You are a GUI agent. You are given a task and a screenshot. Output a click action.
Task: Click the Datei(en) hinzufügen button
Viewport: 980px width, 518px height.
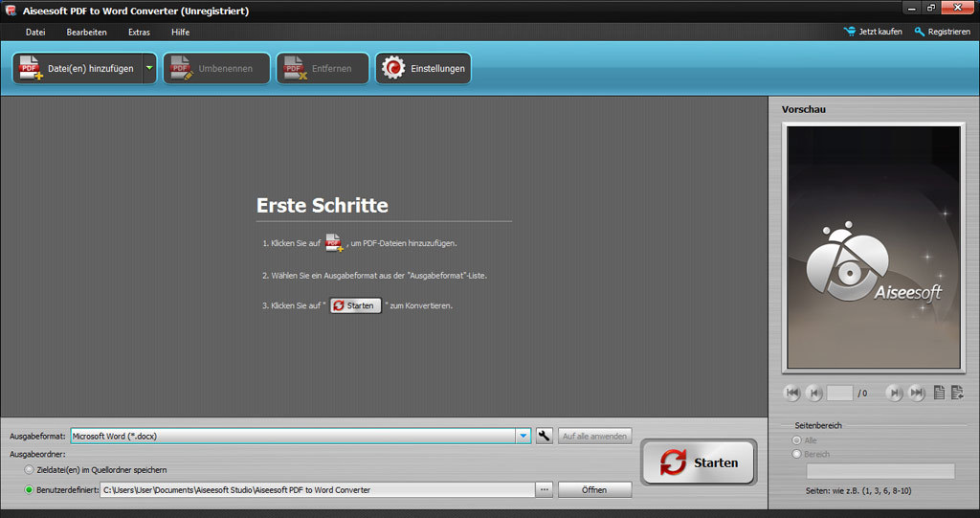(78, 68)
